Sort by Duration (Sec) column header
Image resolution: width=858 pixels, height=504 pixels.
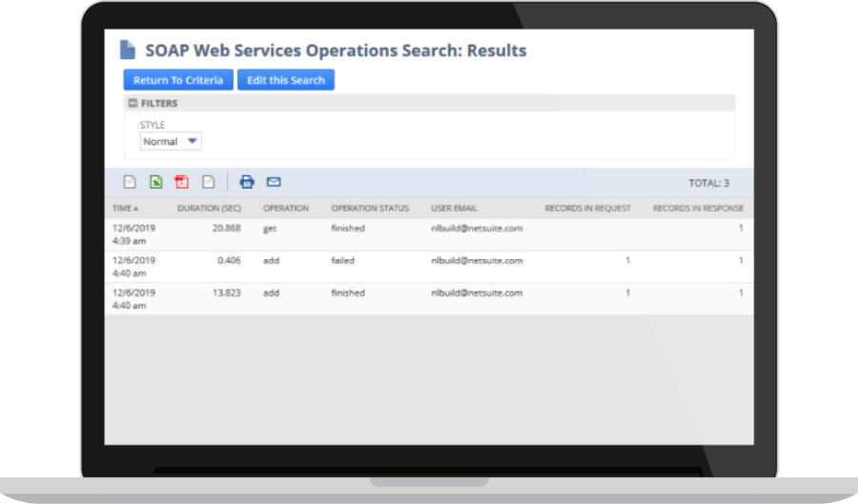coord(209,209)
